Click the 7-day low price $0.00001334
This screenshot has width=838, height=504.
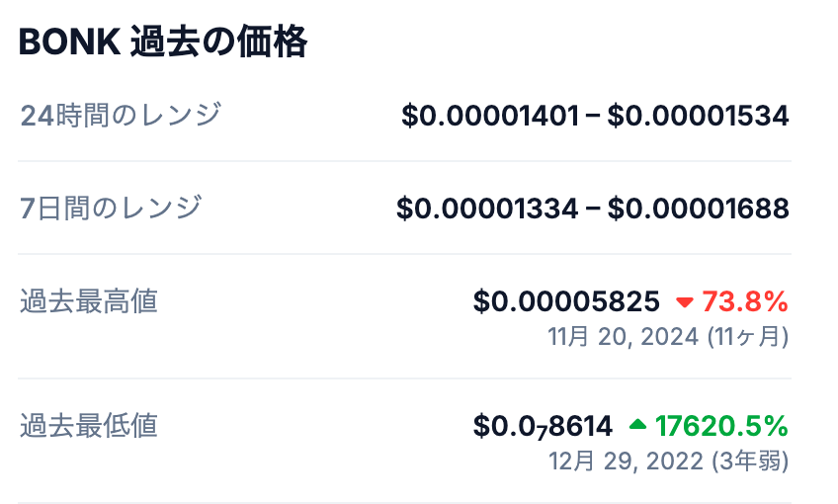tap(487, 209)
